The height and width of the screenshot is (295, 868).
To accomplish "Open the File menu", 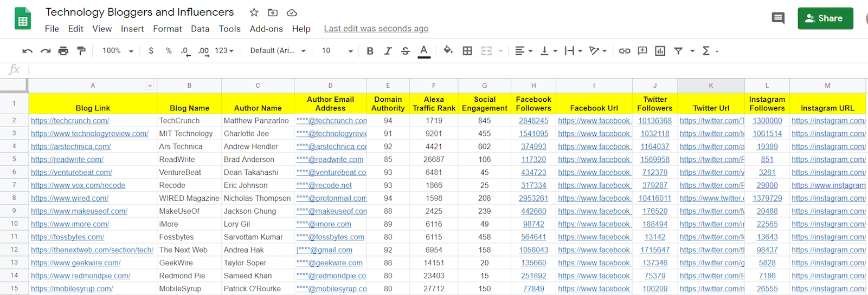I will click(52, 29).
